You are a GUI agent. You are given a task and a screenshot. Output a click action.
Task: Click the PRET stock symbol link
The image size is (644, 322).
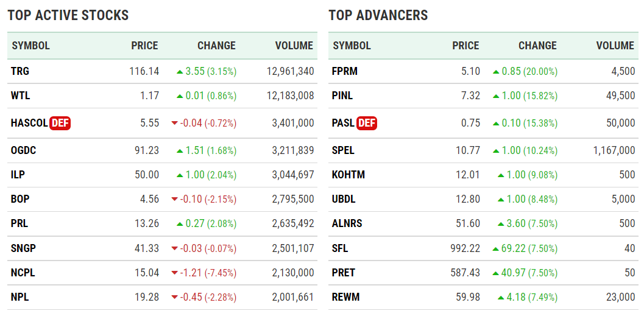[x=344, y=273]
